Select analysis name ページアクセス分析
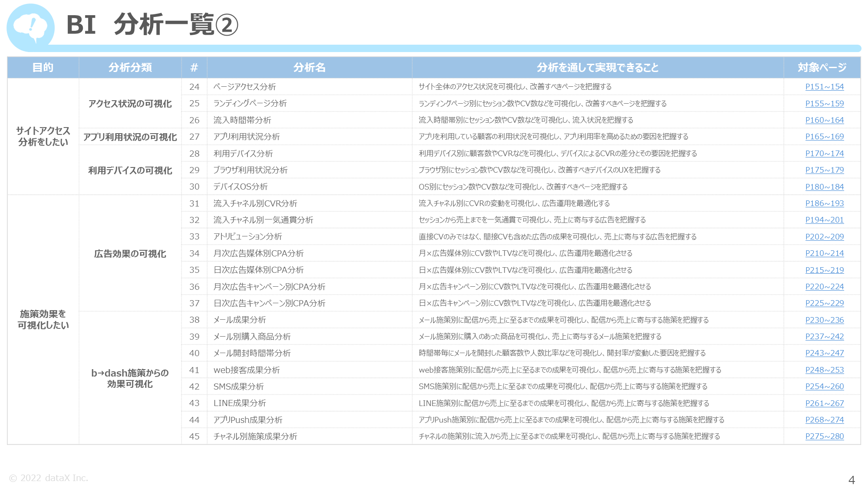Viewport: 868px width, 488px height. (x=245, y=87)
